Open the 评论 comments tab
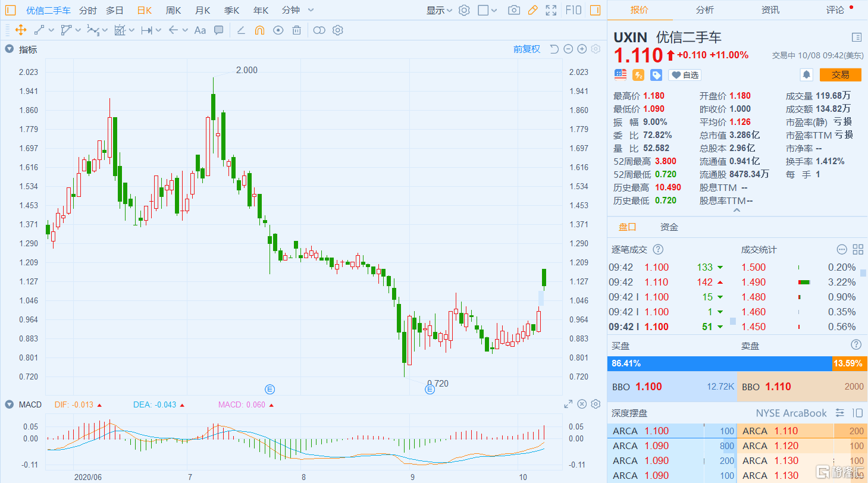The height and width of the screenshot is (483, 868). [835, 10]
